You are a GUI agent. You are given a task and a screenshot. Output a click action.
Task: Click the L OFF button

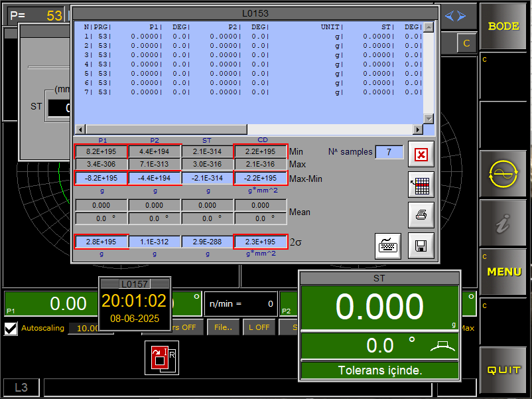259,327
